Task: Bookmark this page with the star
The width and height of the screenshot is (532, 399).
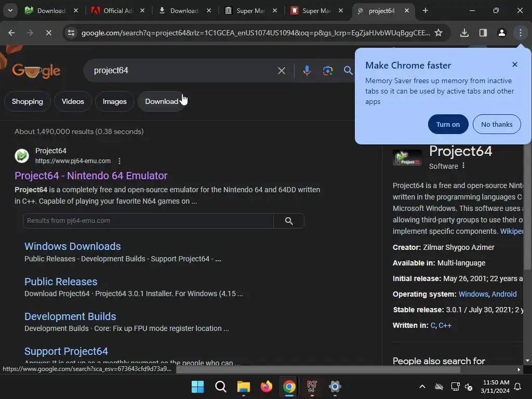Action: 438,33
